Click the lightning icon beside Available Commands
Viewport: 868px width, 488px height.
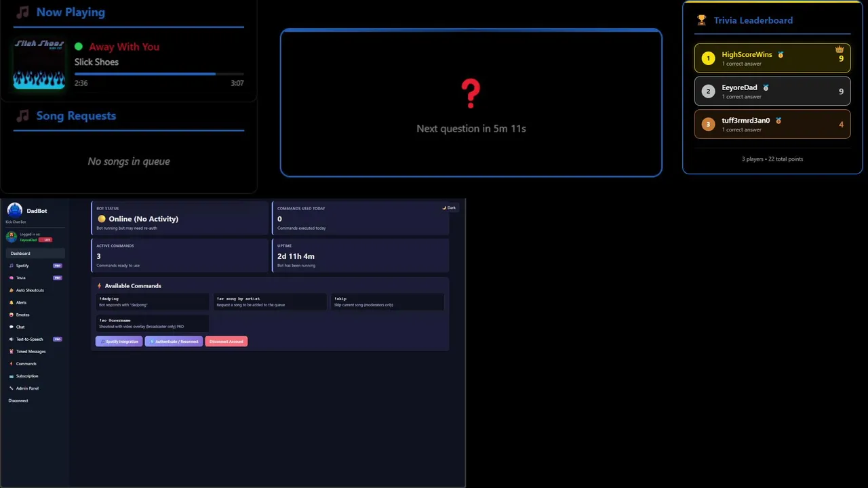(x=100, y=286)
